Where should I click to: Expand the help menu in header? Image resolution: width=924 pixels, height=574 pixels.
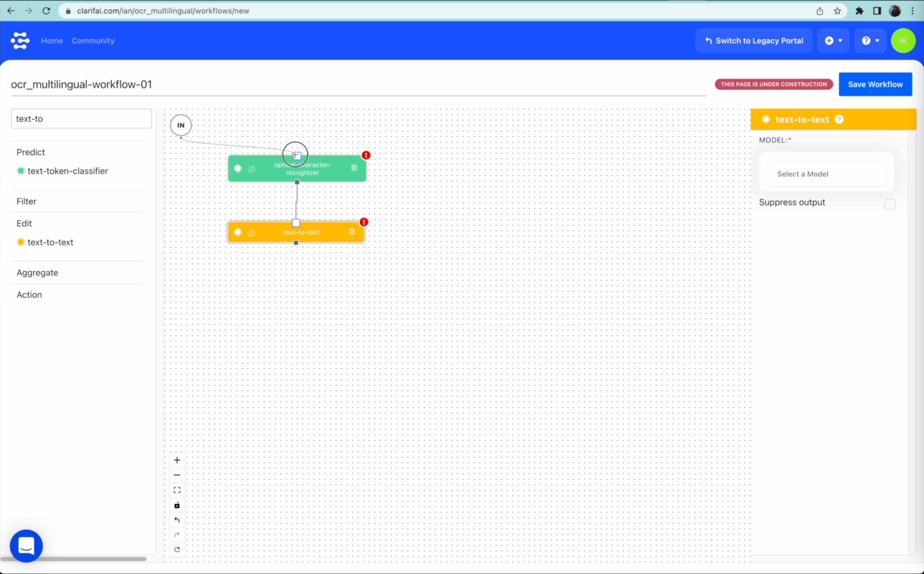coord(870,41)
